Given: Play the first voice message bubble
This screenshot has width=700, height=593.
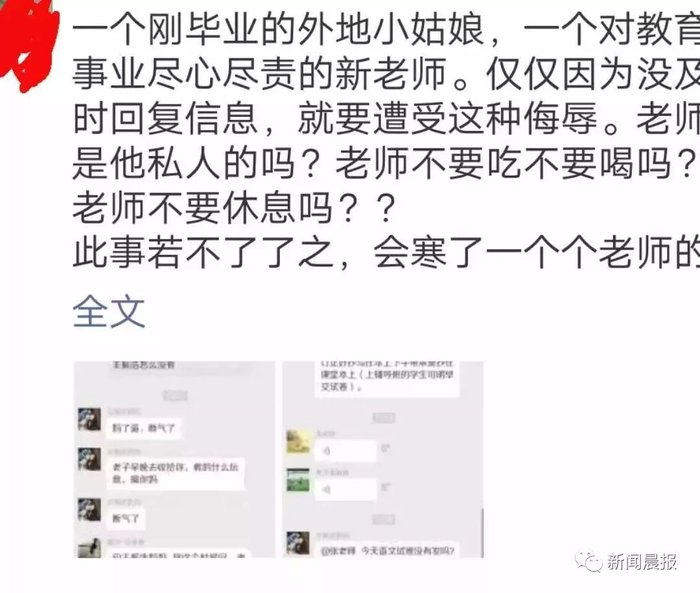Looking at the screenshot, I should tap(346, 451).
